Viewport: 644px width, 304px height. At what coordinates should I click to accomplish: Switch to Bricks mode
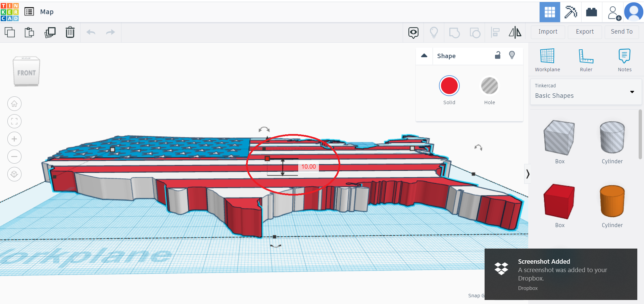pos(591,12)
